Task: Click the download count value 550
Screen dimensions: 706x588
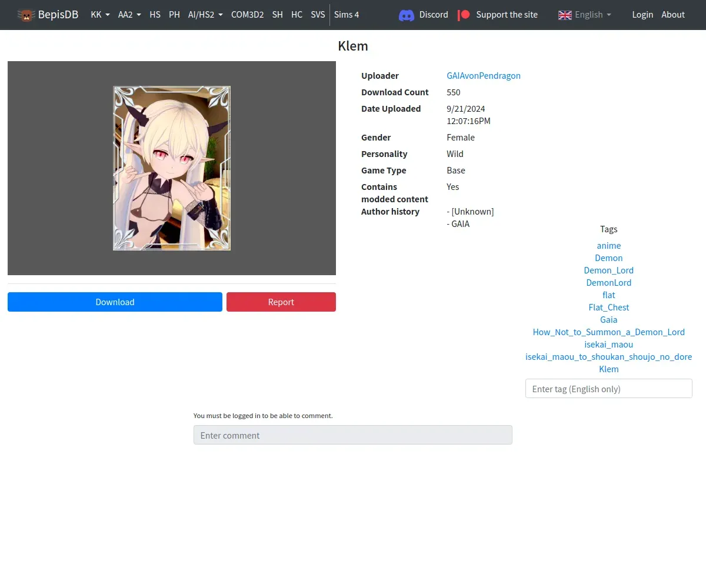Action: 454,92
